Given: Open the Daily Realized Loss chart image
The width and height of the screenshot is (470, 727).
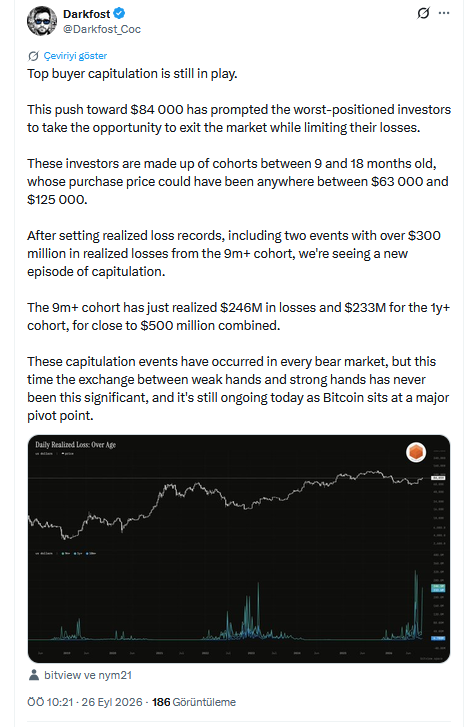Looking at the screenshot, I should [239, 548].
